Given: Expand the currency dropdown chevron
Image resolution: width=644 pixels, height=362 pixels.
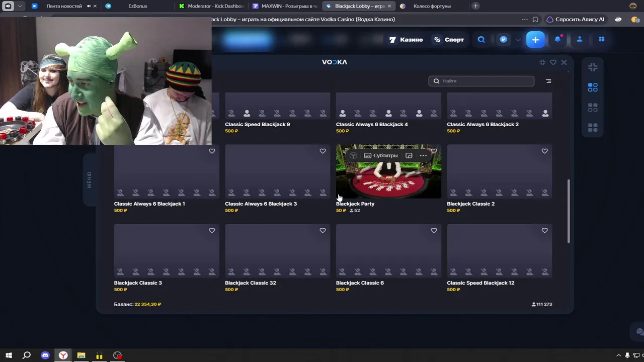Looking at the screenshot, I should coord(518,40).
